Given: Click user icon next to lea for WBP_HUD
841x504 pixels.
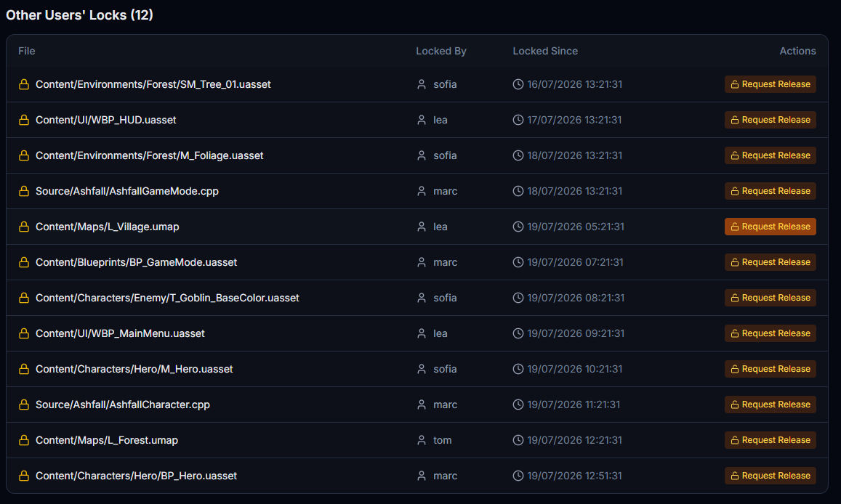Looking at the screenshot, I should 422,120.
